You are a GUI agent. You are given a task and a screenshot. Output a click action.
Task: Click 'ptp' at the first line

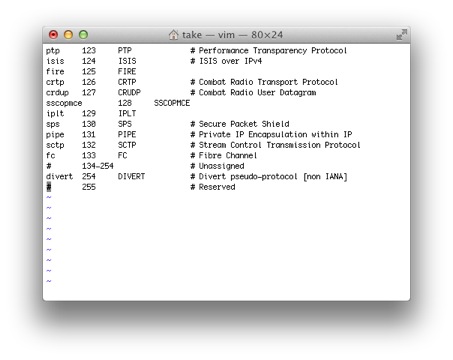53,51
